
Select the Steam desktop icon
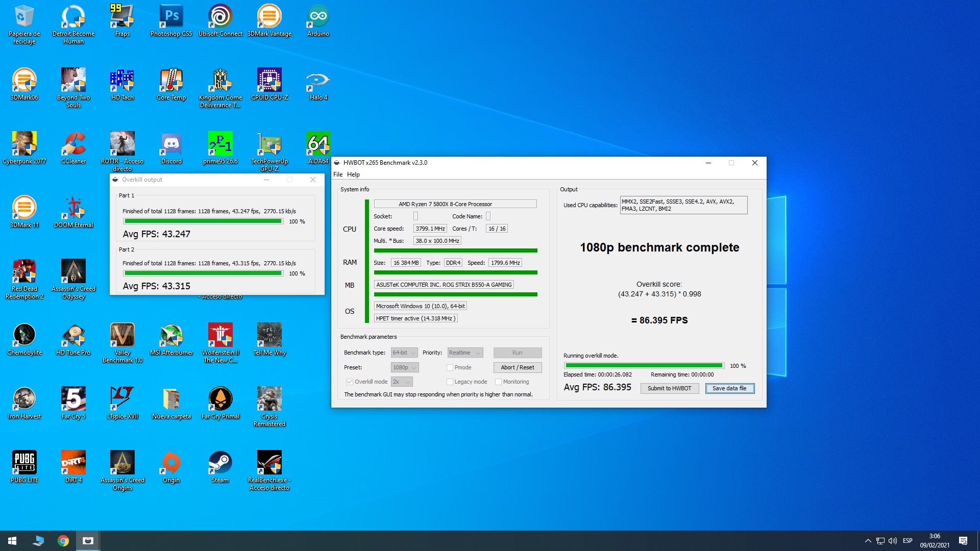[220, 467]
